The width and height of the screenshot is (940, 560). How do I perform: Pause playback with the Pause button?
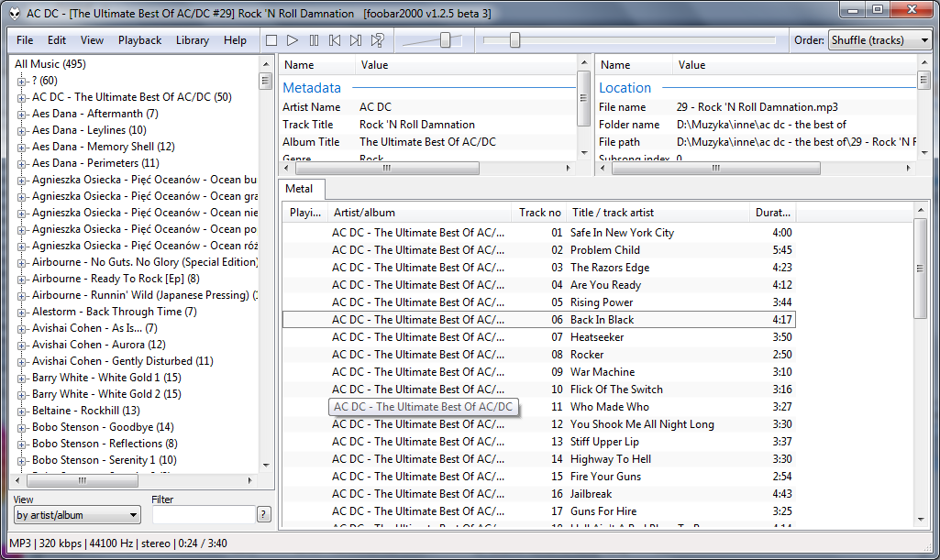314,40
